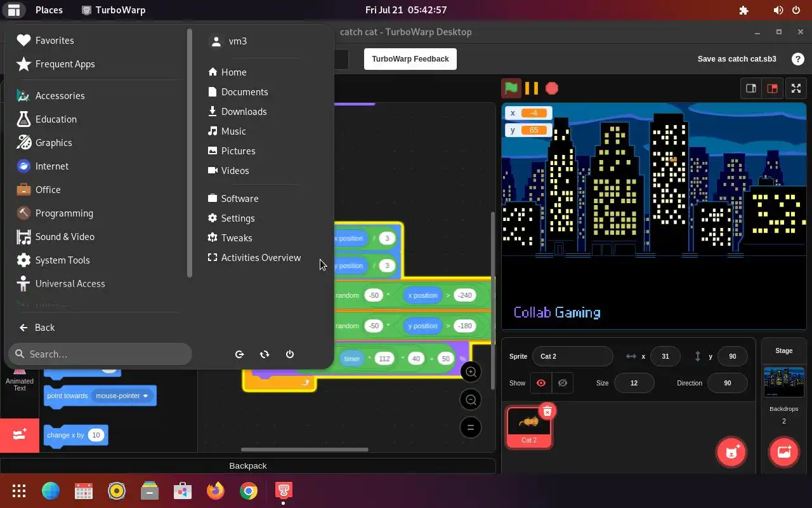Select the Cat 2 sprite thumbnail

click(x=529, y=427)
